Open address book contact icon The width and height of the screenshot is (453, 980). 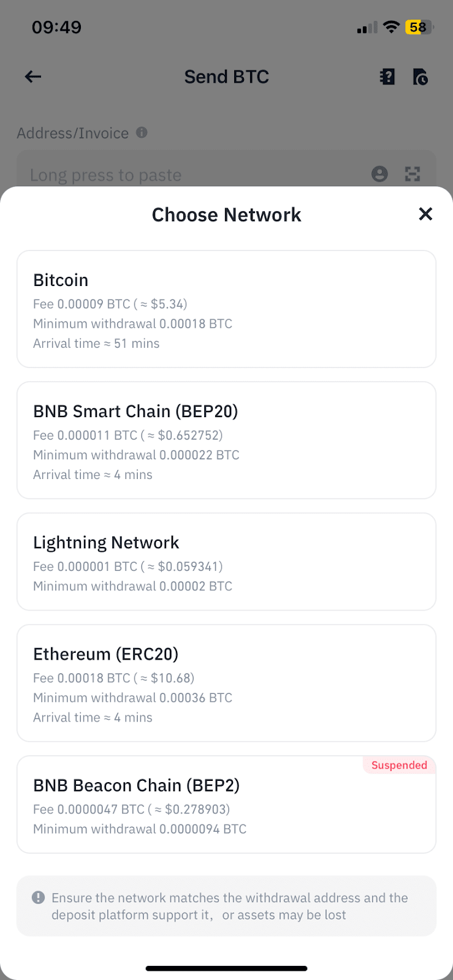coord(379,175)
